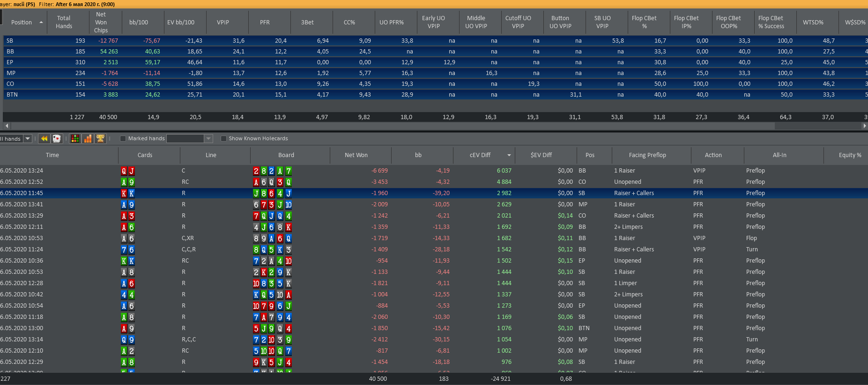The image size is (868, 385).
Task: Click the Flop all-in entry at 10:53
Action: point(751,238)
